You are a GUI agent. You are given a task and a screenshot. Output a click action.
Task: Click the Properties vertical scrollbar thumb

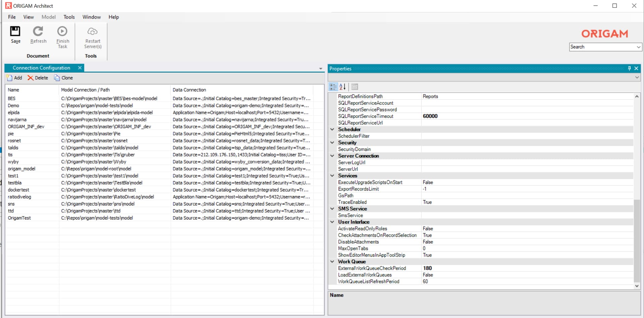pos(637,241)
